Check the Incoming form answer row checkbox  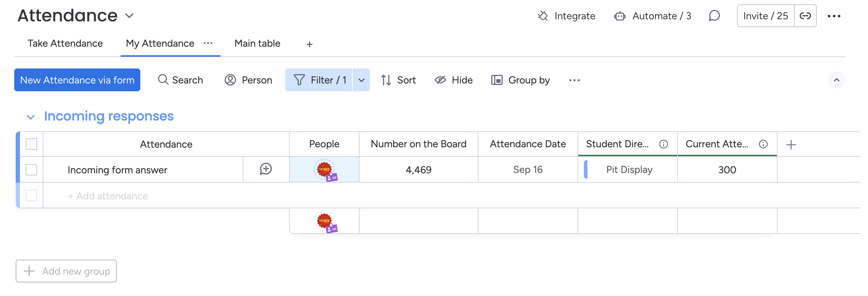tap(31, 170)
